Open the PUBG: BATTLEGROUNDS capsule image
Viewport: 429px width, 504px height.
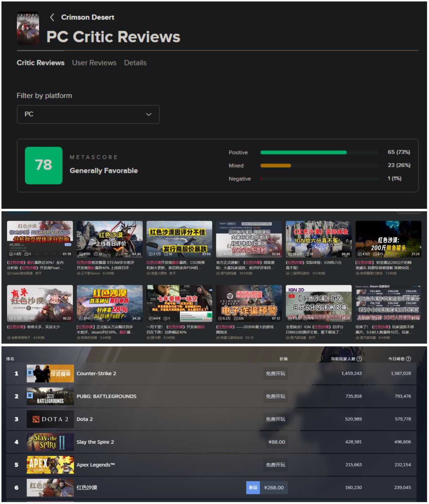(x=50, y=396)
